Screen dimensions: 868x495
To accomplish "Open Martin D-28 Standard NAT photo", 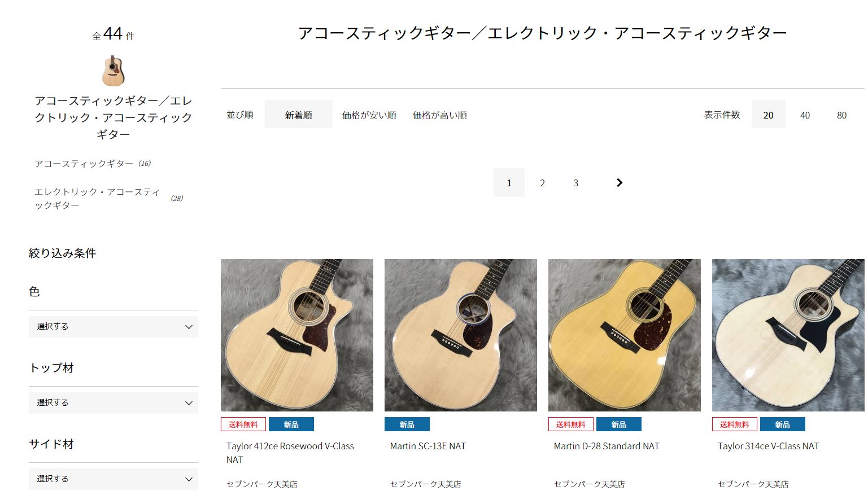I will coord(625,335).
